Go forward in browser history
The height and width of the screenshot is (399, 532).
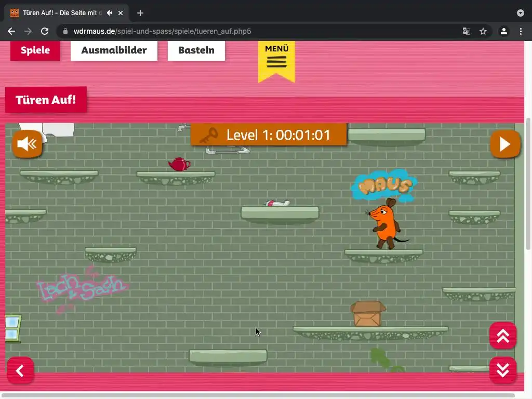(x=28, y=31)
